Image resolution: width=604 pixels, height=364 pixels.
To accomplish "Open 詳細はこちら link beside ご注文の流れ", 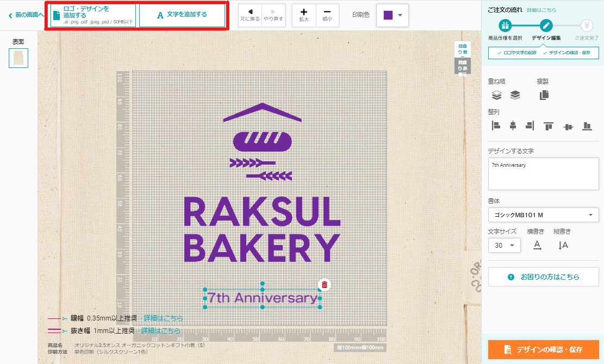I will (541, 10).
